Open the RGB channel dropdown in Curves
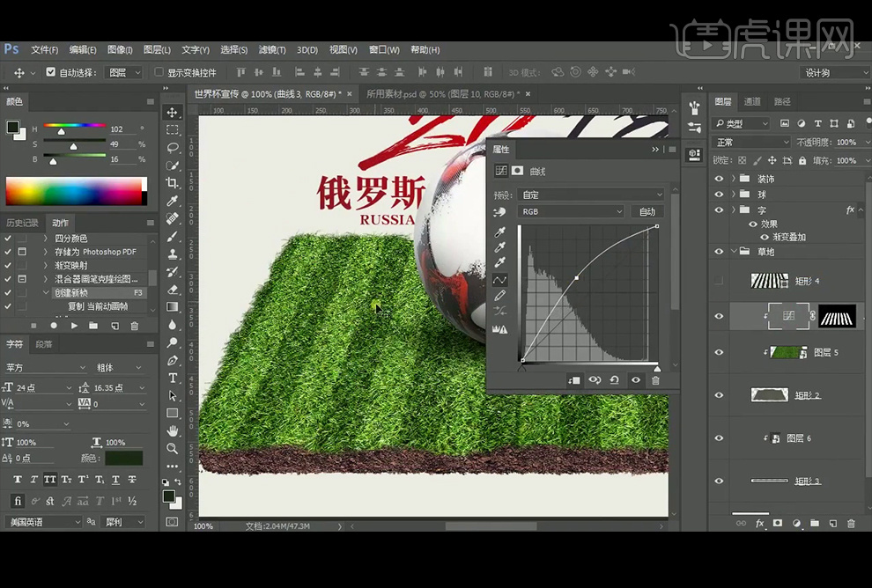The image size is (872, 588). (572, 211)
